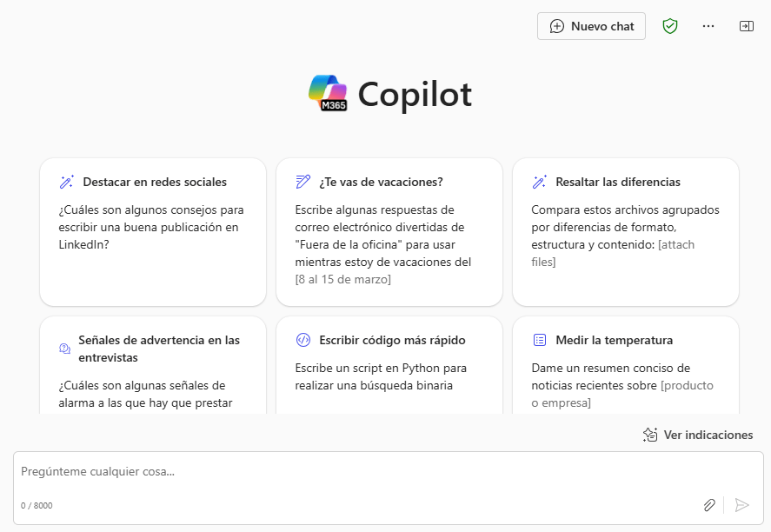Click the code icon beside Escribir código más rápido
The image size is (771, 532).
(302, 340)
